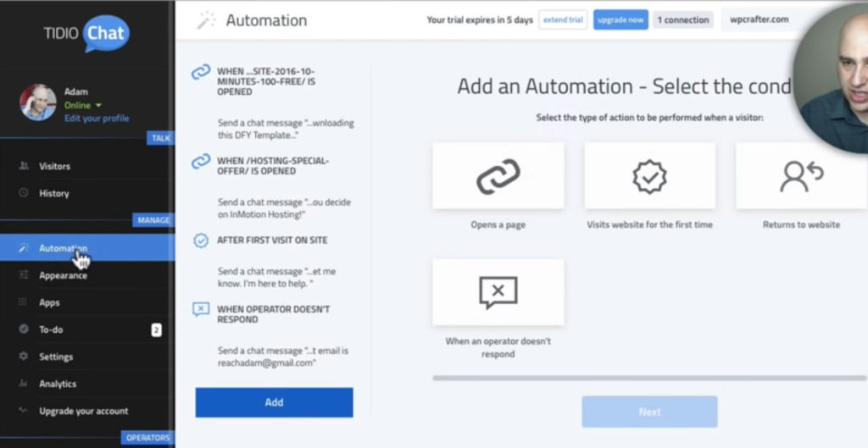This screenshot has width=868, height=448.
Task: Click the To-do checkmark icon
Action: click(x=23, y=329)
